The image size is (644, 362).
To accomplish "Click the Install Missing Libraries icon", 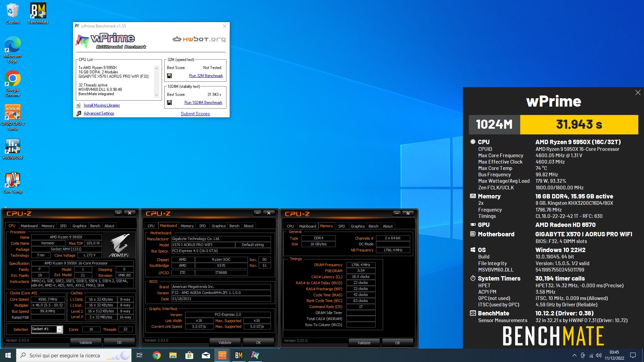I will click(x=78, y=105).
